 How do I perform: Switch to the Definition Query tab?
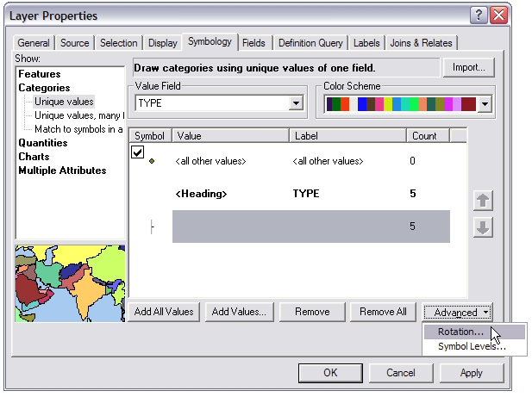[310, 43]
